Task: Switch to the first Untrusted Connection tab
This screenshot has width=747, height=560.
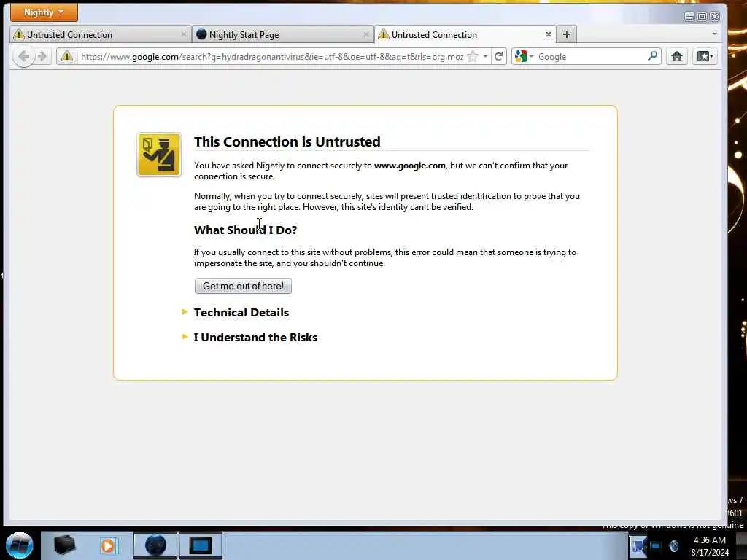Action: tap(100, 35)
